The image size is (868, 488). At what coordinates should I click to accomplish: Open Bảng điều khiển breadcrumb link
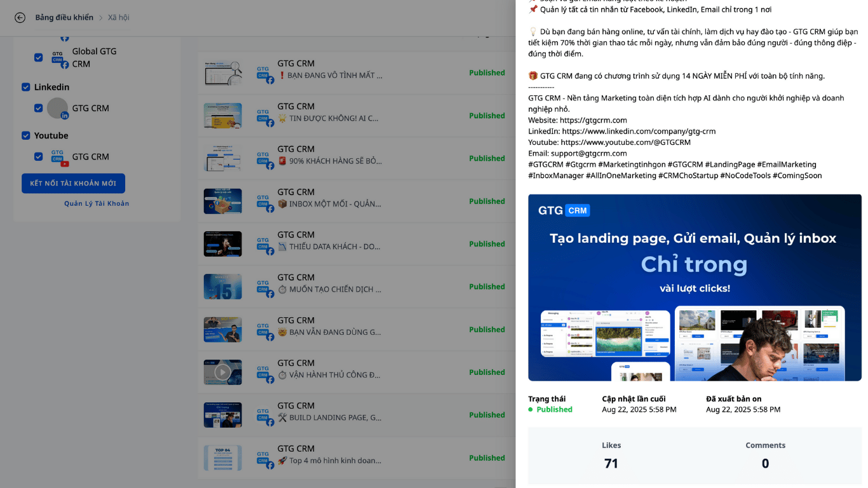[64, 18]
